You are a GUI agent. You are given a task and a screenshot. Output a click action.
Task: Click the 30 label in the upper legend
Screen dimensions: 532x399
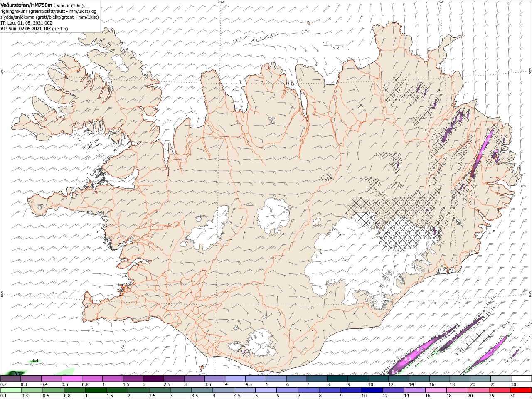tap(514, 384)
